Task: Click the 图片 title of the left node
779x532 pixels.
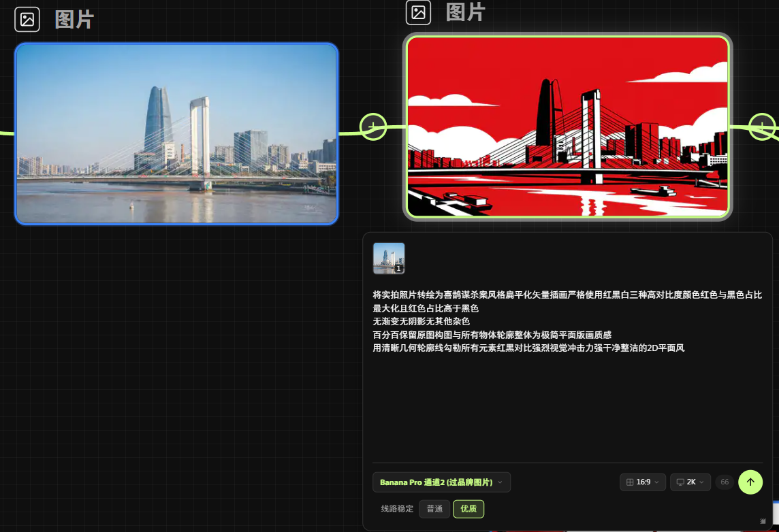Action: point(74,20)
